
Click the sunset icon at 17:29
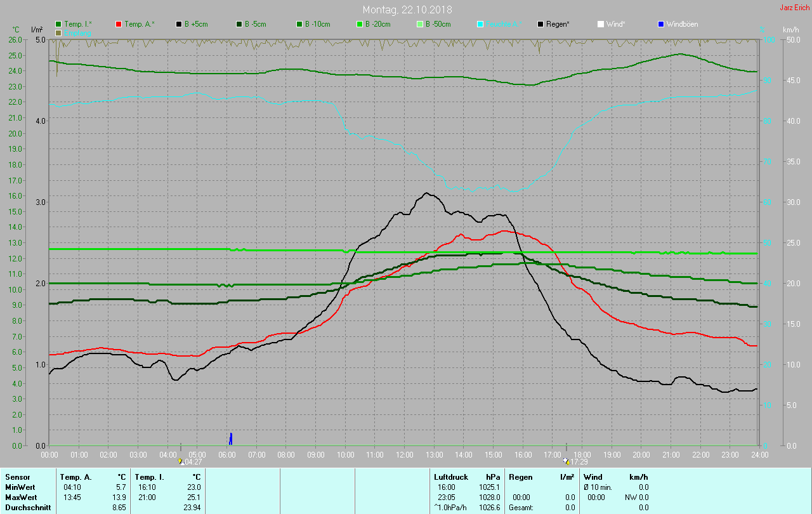566,461
